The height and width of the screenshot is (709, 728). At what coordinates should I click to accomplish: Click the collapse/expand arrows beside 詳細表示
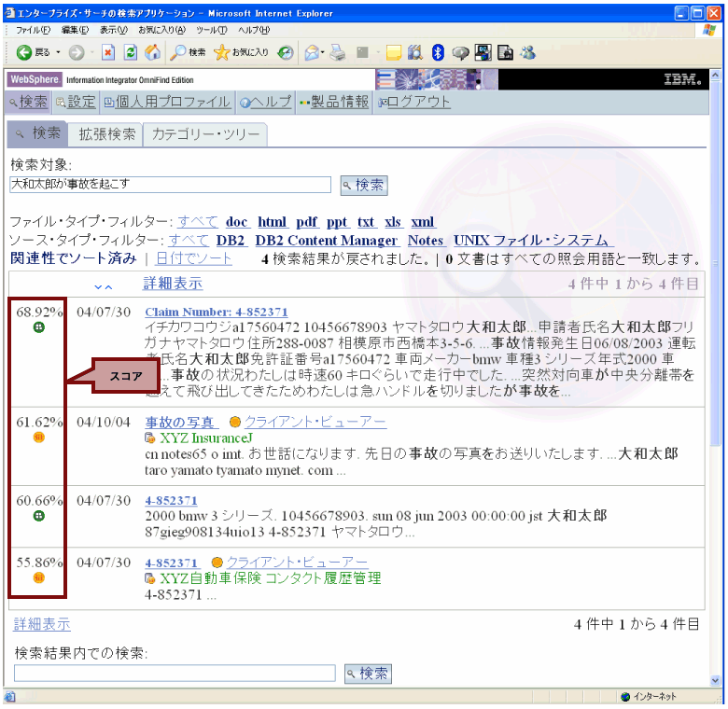click(x=103, y=286)
